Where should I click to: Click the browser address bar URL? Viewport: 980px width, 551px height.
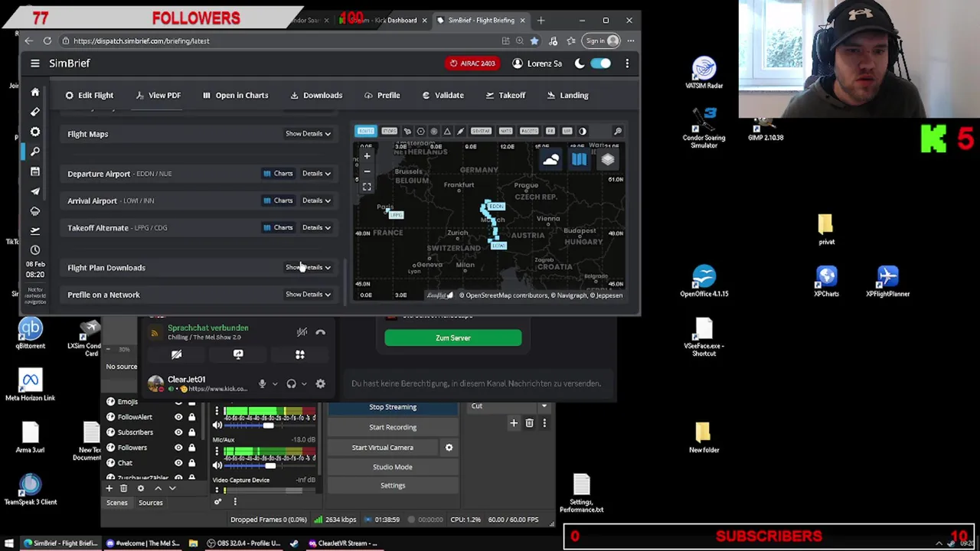tap(141, 41)
